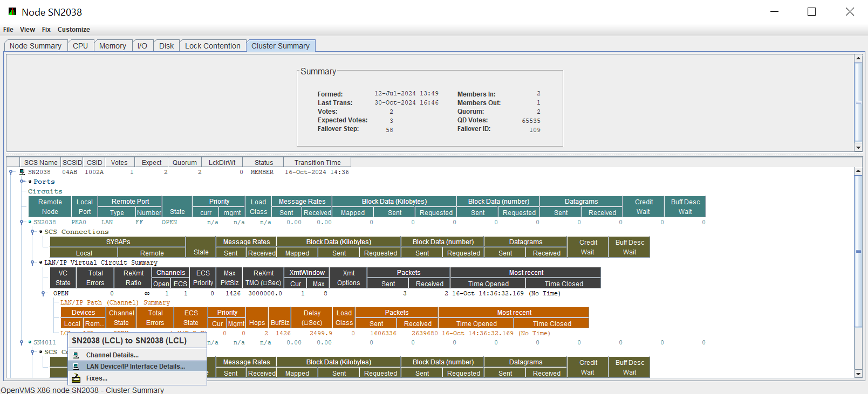Collapse LAN/IP Virtual Circuit Summary branch
The height and width of the screenshot is (394, 868).
32,263
